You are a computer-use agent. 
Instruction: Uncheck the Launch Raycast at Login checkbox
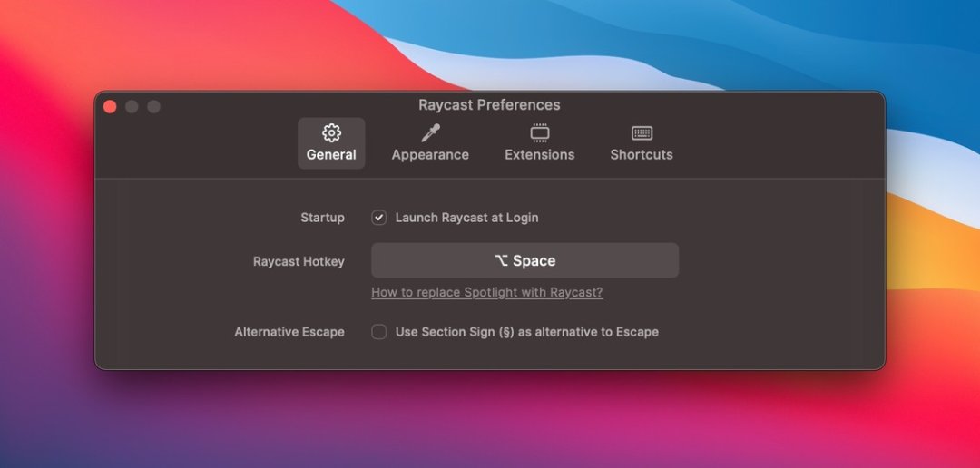pyautogui.click(x=379, y=218)
